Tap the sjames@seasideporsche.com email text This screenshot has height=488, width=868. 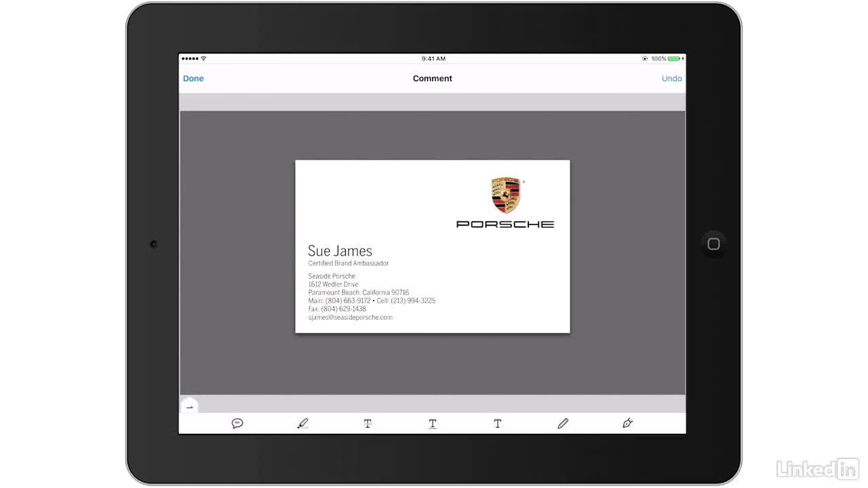pos(350,317)
